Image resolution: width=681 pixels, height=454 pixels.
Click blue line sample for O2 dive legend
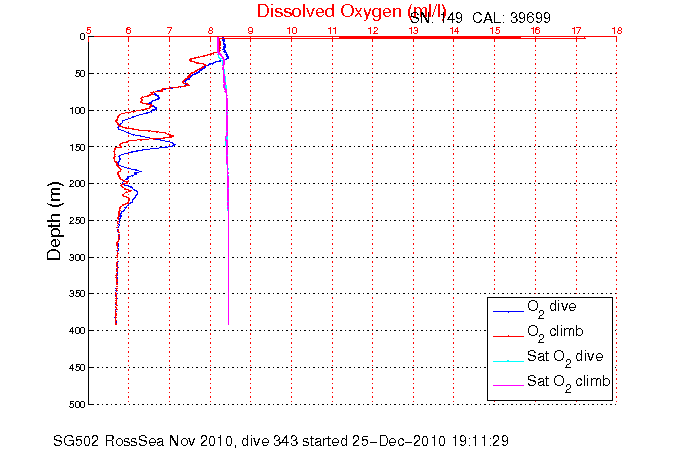(x=508, y=312)
